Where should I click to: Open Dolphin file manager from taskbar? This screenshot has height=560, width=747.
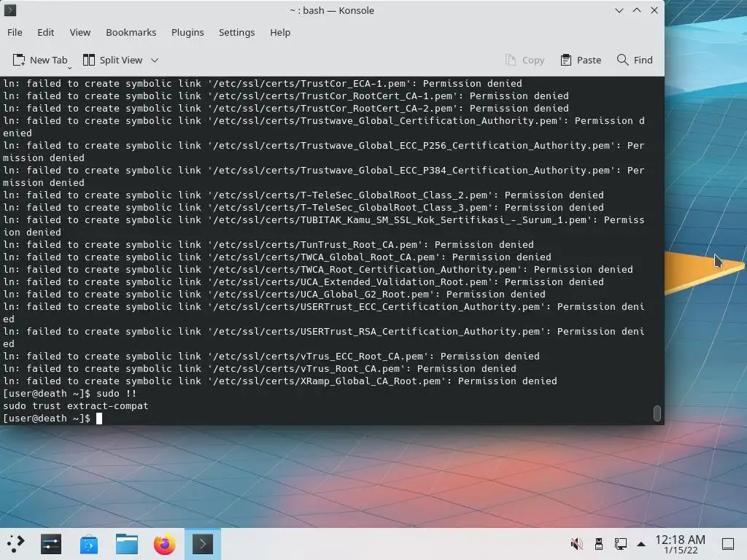tap(127, 544)
